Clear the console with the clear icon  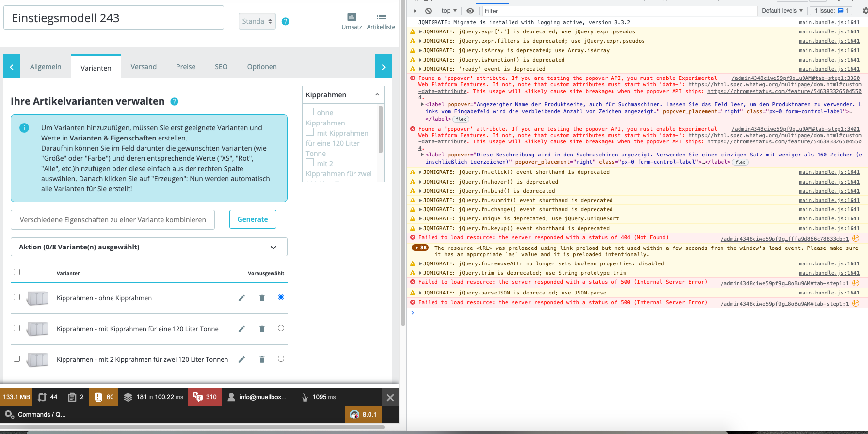pyautogui.click(x=428, y=11)
